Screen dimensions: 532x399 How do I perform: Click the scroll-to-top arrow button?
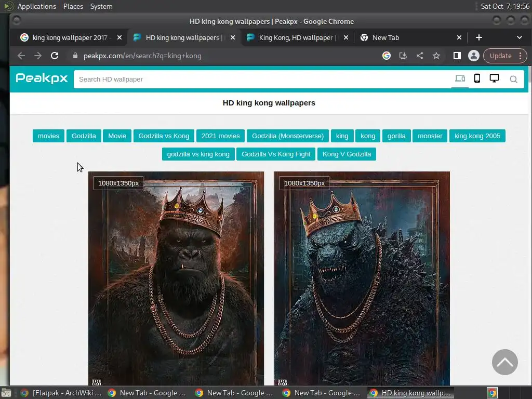[505, 362]
